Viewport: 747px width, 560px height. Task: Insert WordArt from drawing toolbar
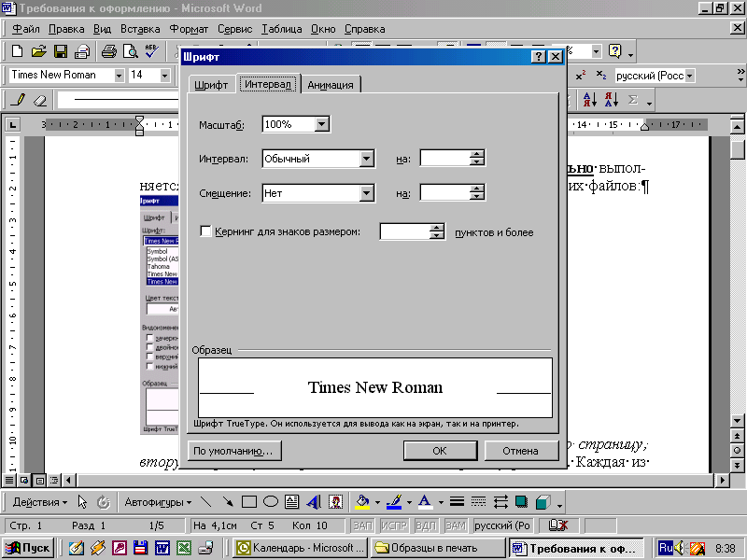coord(314,502)
